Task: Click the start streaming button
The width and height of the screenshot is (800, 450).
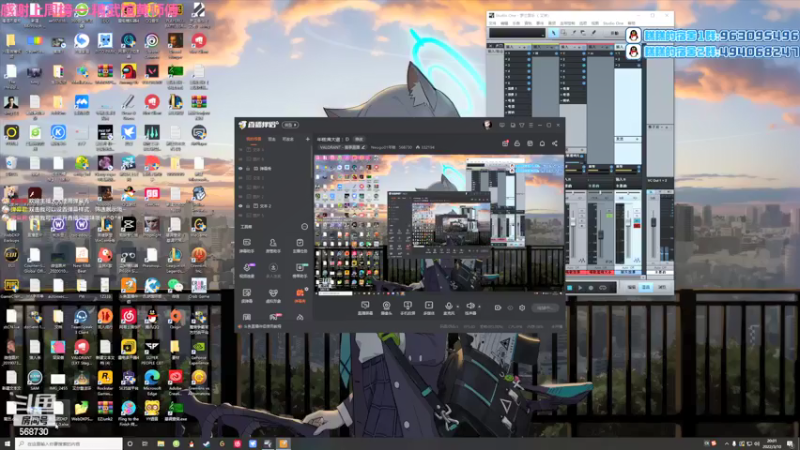Action: (544, 308)
